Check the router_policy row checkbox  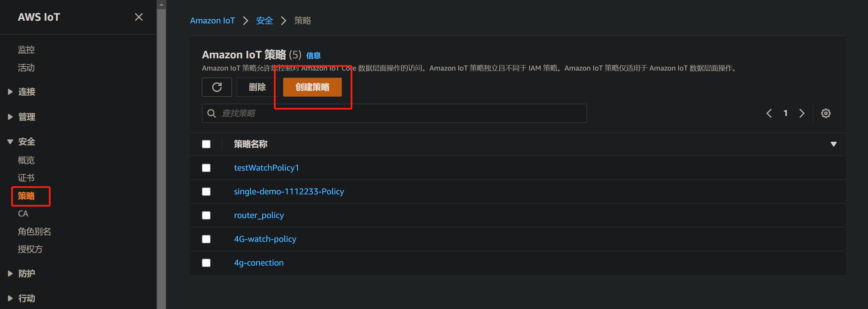[206, 215]
